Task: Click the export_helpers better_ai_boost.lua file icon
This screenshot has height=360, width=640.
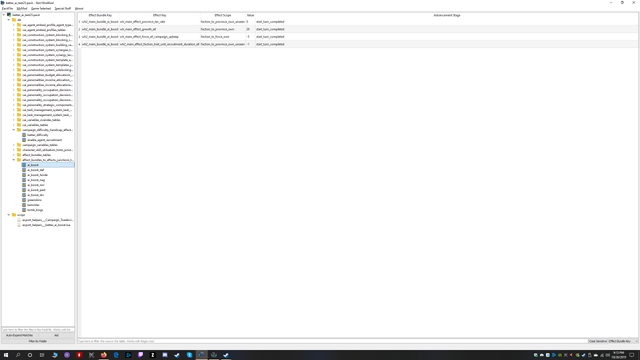Action: (x=19, y=225)
